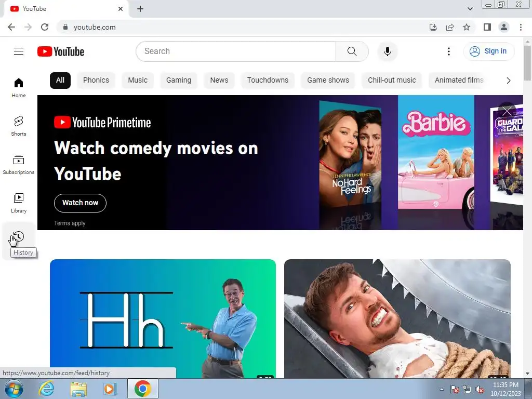Toggle Chrome side panel
Screen dimensions: 532x399
[487, 27]
